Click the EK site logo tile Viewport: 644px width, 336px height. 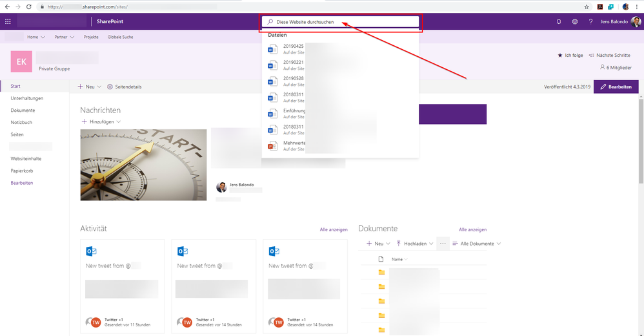click(21, 61)
